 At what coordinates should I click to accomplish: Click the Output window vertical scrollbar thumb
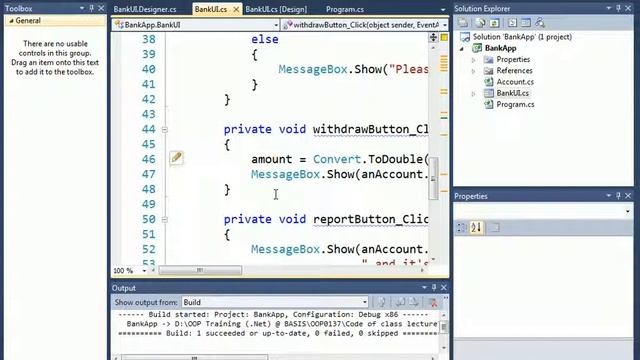pyautogui.click(x=444, y=327)
